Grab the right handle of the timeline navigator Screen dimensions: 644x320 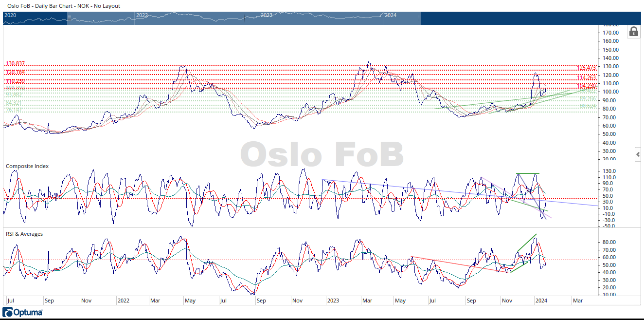pyautogui.click(x=419, y=18)
